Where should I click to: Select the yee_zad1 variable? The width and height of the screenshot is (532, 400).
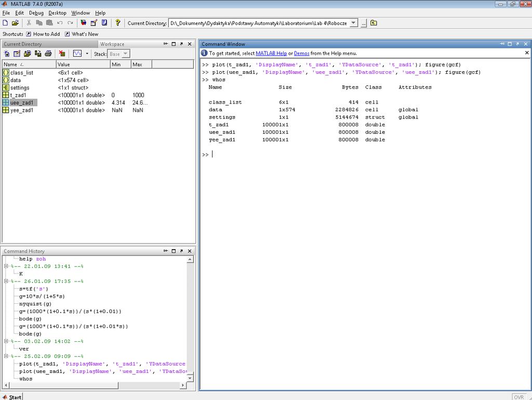(x=22, y=110)
